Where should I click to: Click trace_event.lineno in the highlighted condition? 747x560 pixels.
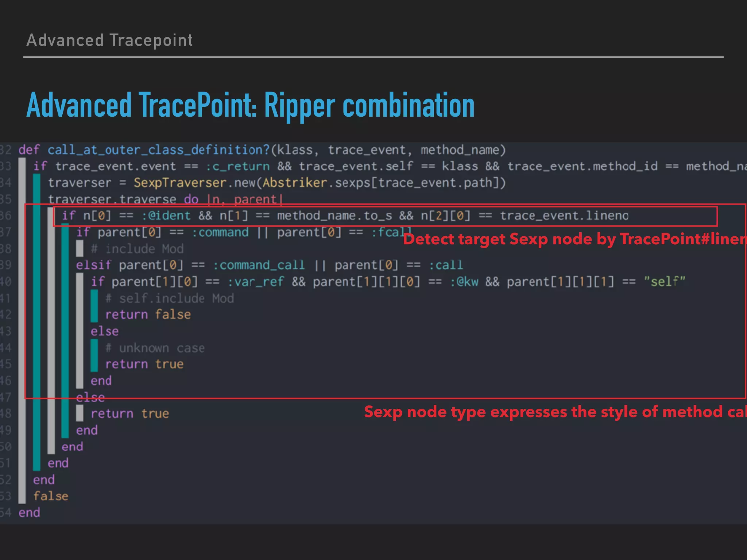click(x=564, y=215)
